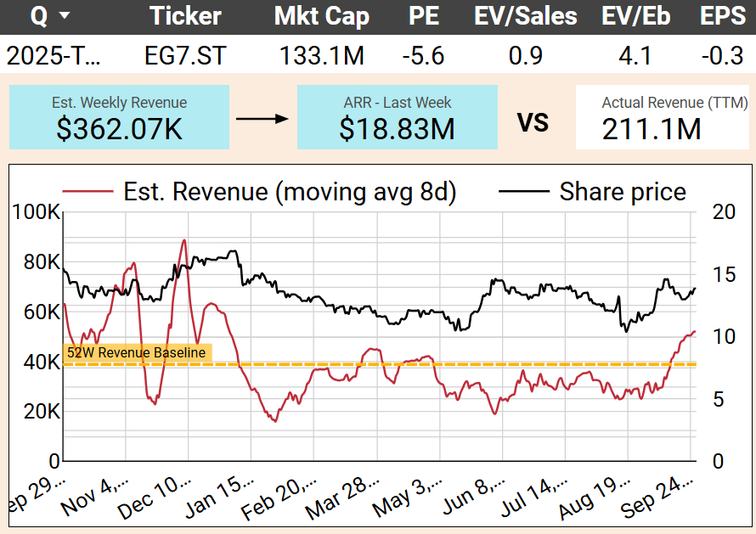Click the Jun 8 x-axis label

[x=473, y=497]
